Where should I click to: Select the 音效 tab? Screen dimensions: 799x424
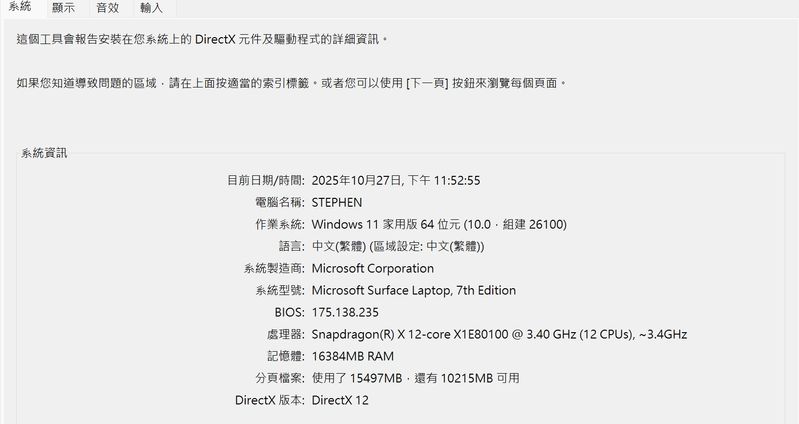tap(107, 8)
